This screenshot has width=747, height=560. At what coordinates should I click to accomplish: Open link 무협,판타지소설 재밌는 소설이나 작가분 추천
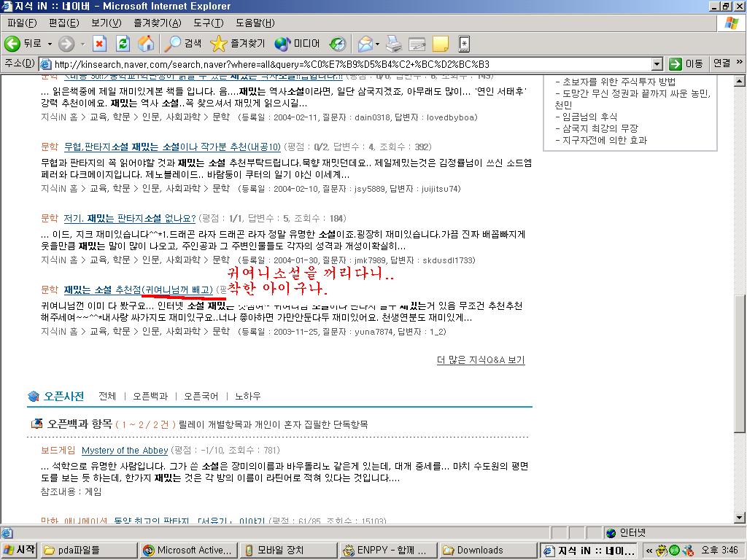(172, 147)
